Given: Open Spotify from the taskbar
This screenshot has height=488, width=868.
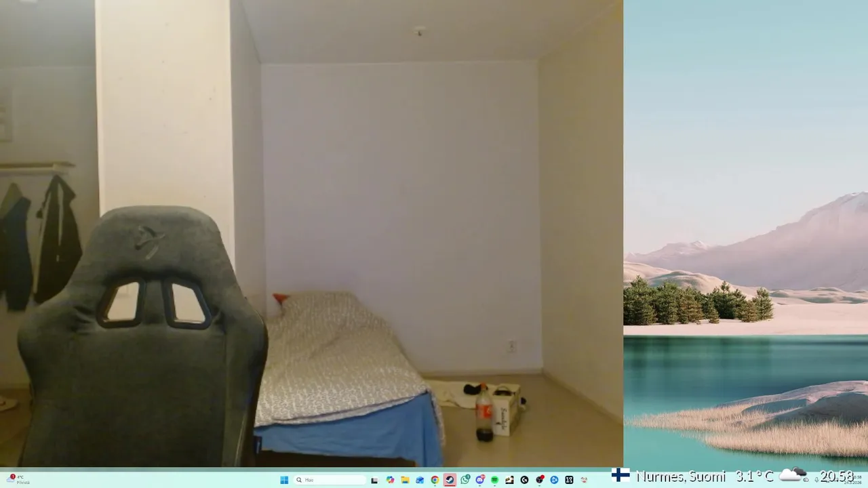Looking at the screenshot, I should 495,480.
